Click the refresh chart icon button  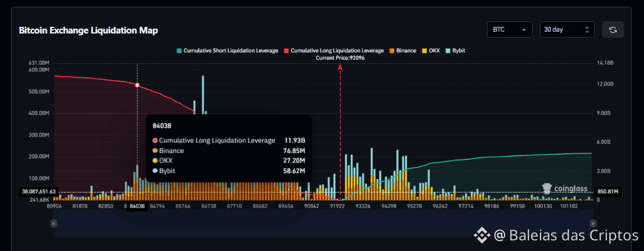click(612, 29)
